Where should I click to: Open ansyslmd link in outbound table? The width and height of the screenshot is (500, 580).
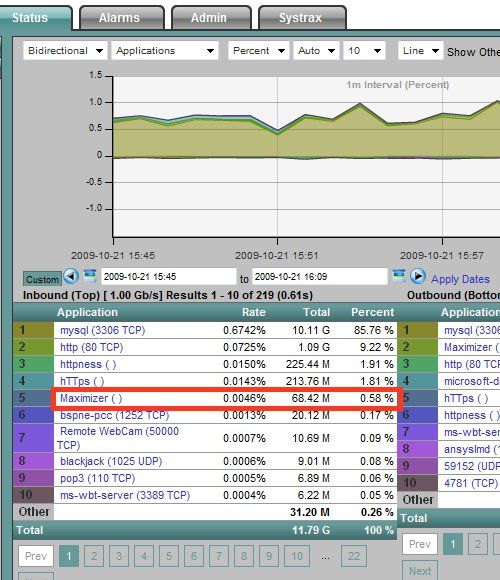click(x=472, y=449)
